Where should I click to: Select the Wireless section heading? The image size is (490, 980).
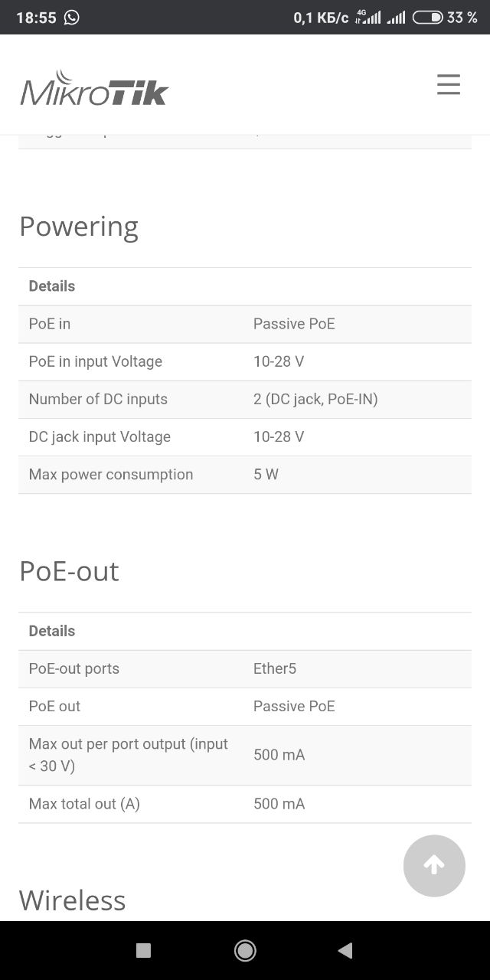point(72,900)
